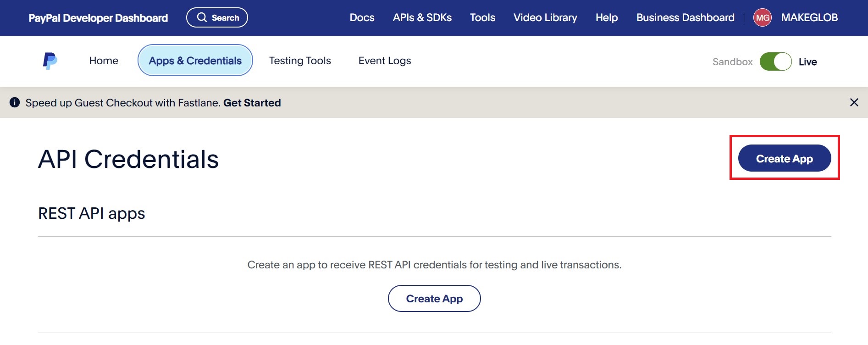Screen dimensions: 868x345
Task: Open MAKEGLOB account menu
Action: [x=809, y=17]
